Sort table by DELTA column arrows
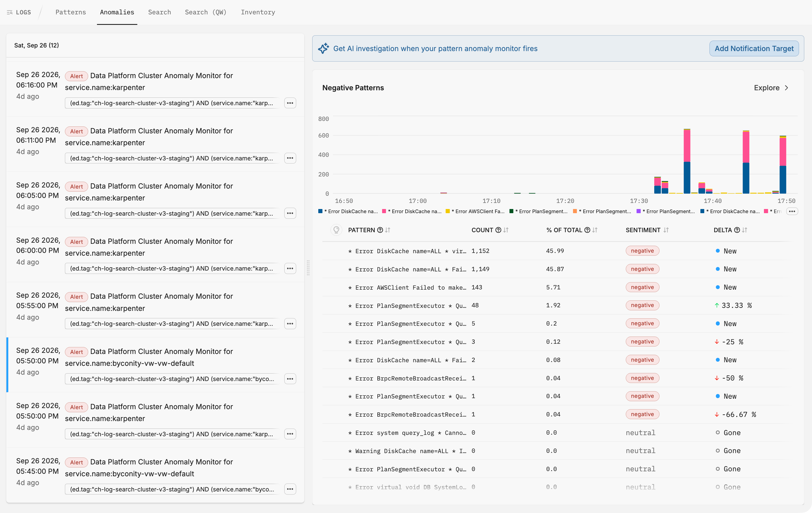812x513 pixels. [745, 230]
